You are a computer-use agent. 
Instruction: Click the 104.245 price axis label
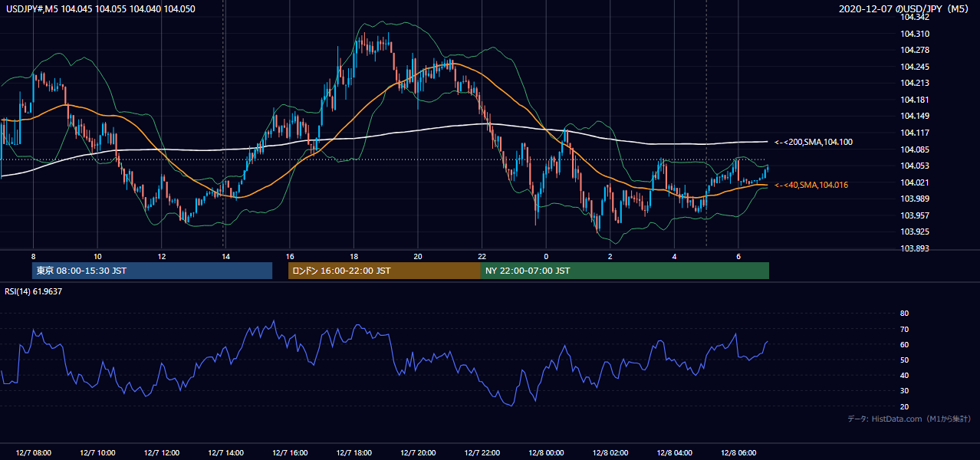coord(915,67)
